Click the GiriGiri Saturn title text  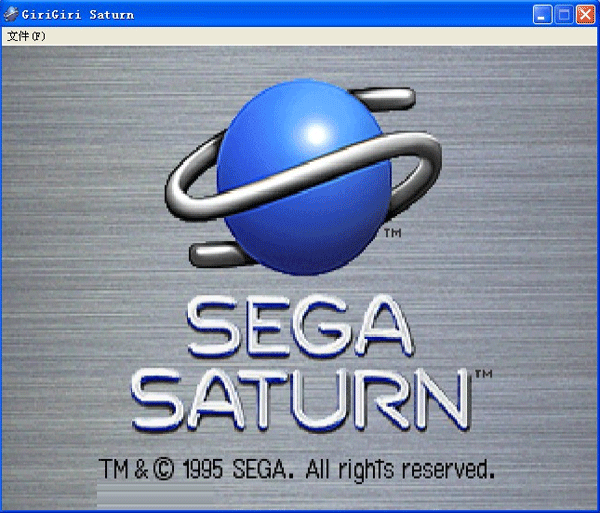pyautogui.click(x=78, y=15)
